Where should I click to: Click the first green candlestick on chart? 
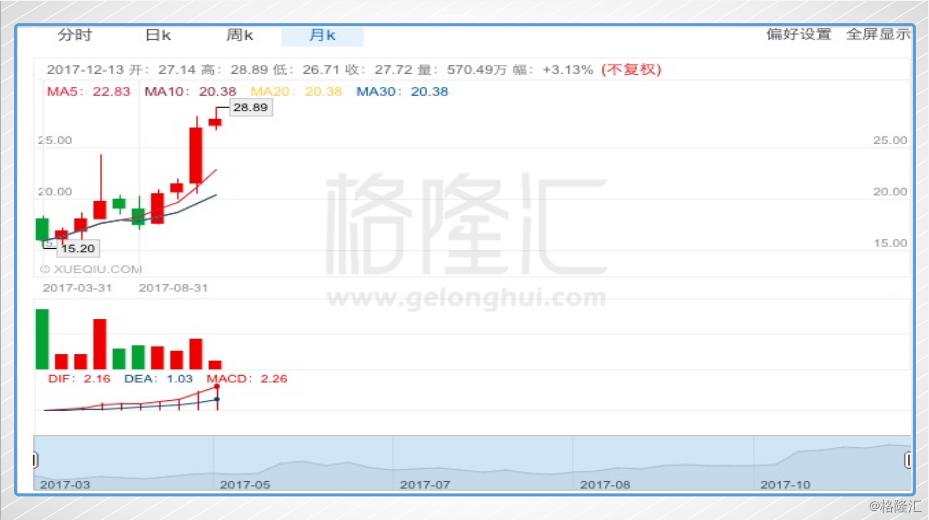coord(43,229)
